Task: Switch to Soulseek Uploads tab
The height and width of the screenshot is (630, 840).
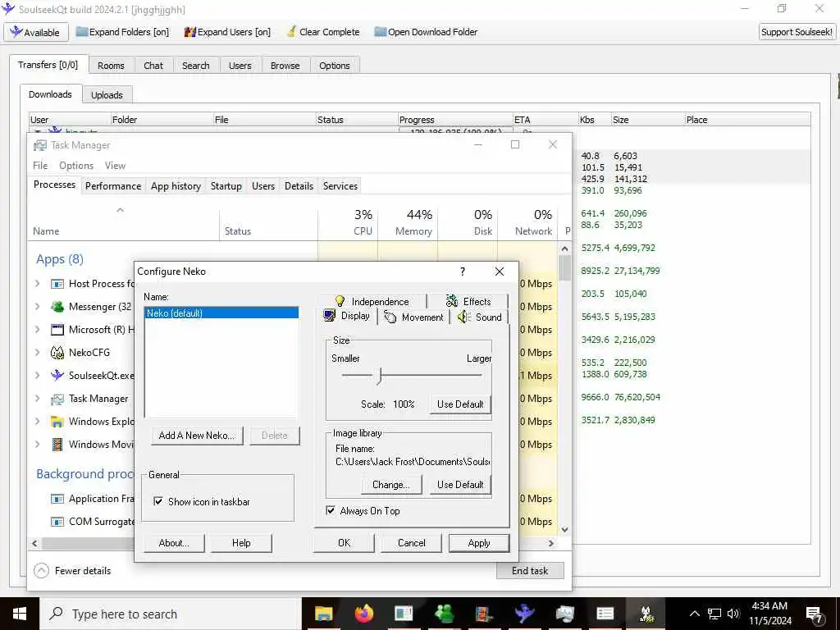Action: [107, 95]
